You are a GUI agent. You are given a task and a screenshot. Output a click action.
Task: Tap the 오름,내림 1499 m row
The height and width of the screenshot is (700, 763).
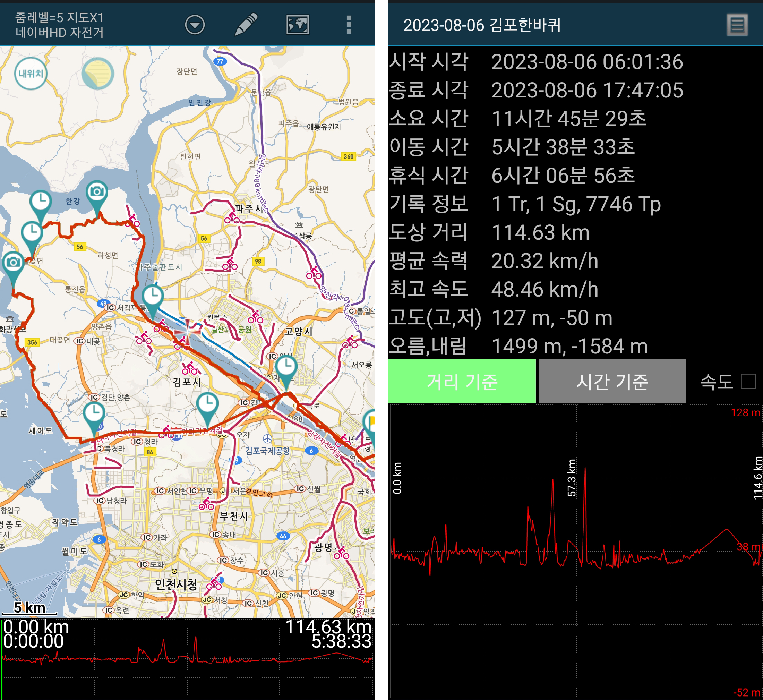[576, 346]
